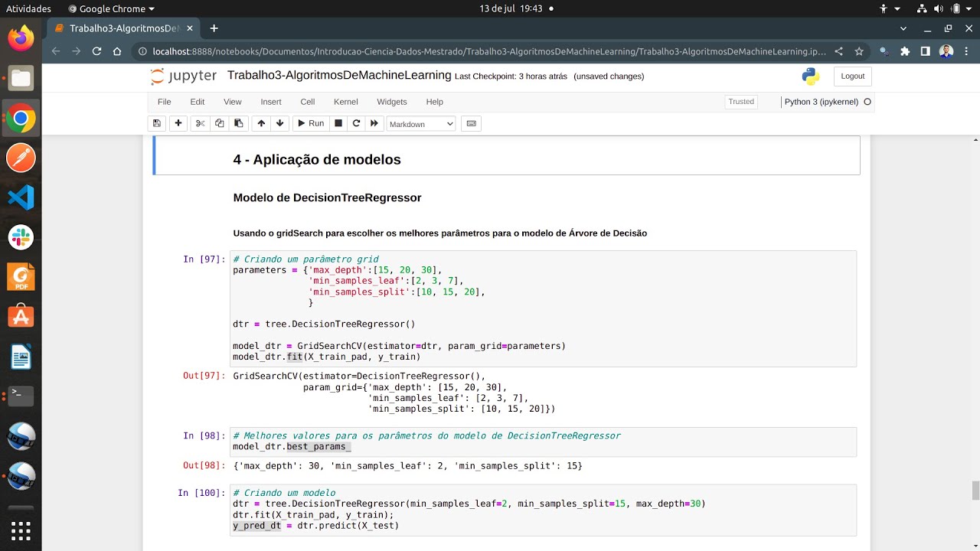980x551 pixels.
Task: Paste cells below using the clipboard icon
Action: click(x=239, y=123)
